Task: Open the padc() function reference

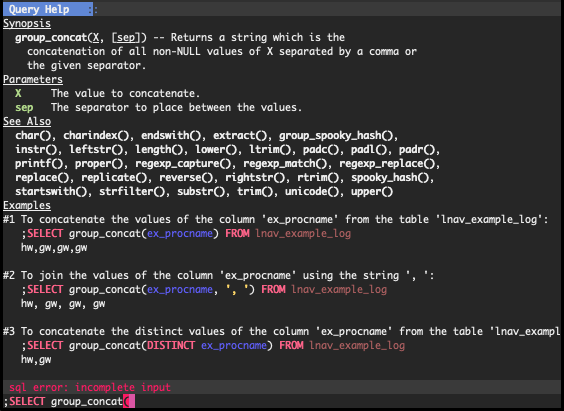Action: click(321, 150)
